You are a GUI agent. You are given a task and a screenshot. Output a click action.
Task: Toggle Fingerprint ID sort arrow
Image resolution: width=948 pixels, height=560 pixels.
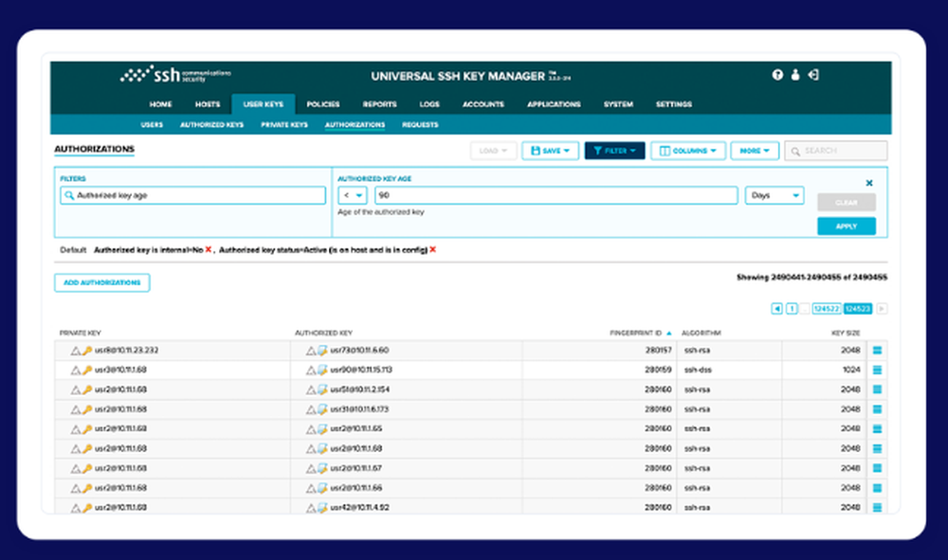coord(668,334)
